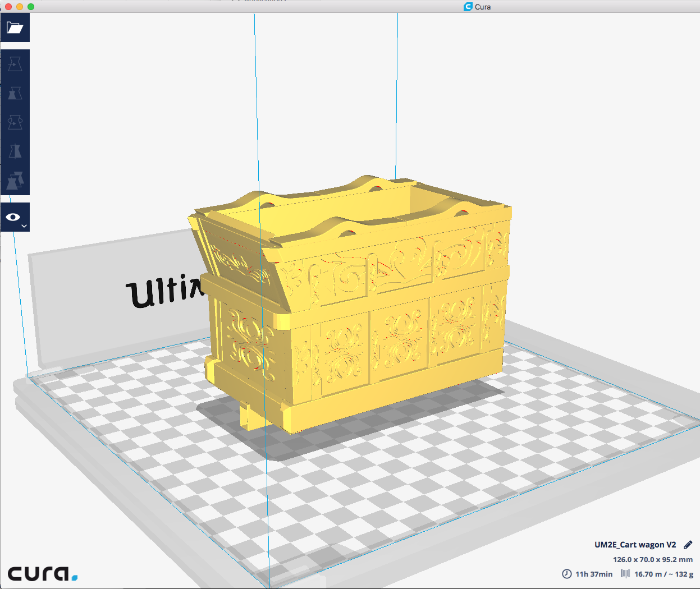This screenshot has width=700, height=589.
Task: Select the Rotate tool
Action: (x=15, y=122)
